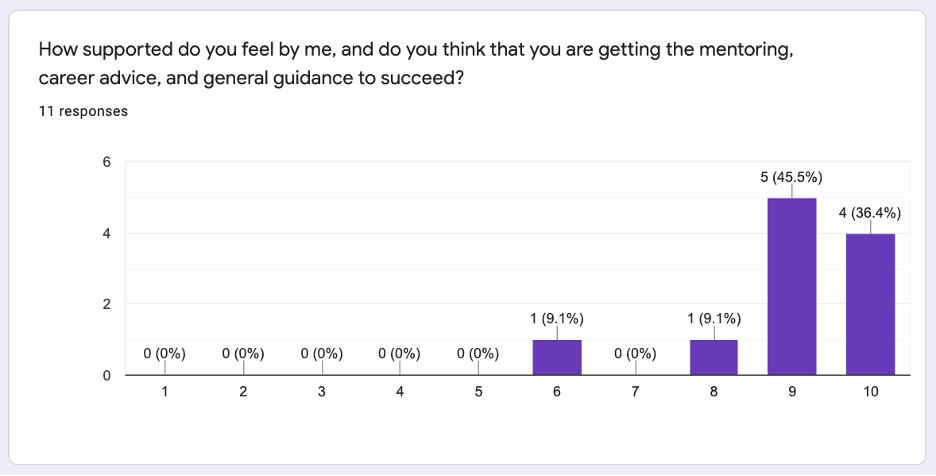Click the "0 (0%)" label above rating 1
Screen dimensions: 936x476
pos(164,353)
